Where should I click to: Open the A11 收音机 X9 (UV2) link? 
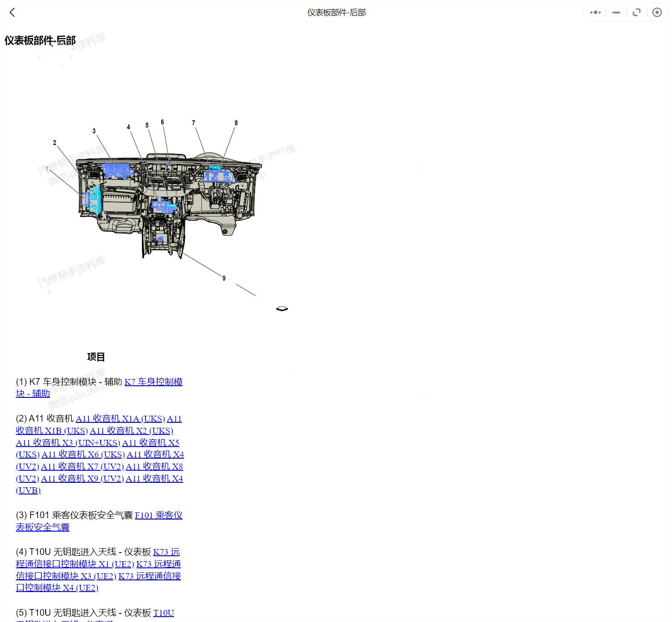82,479
